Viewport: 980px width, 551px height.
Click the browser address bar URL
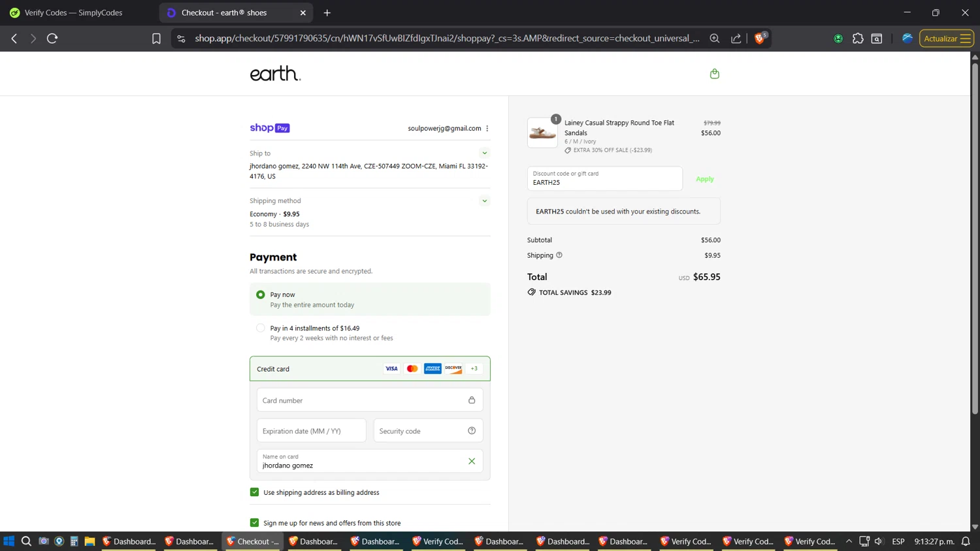[447, 39]
